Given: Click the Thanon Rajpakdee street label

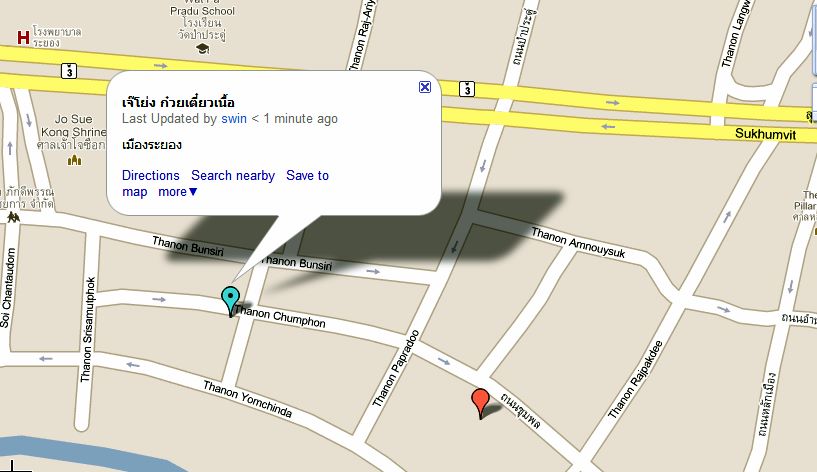Looking at the screenshot, I should coord(635,379).
